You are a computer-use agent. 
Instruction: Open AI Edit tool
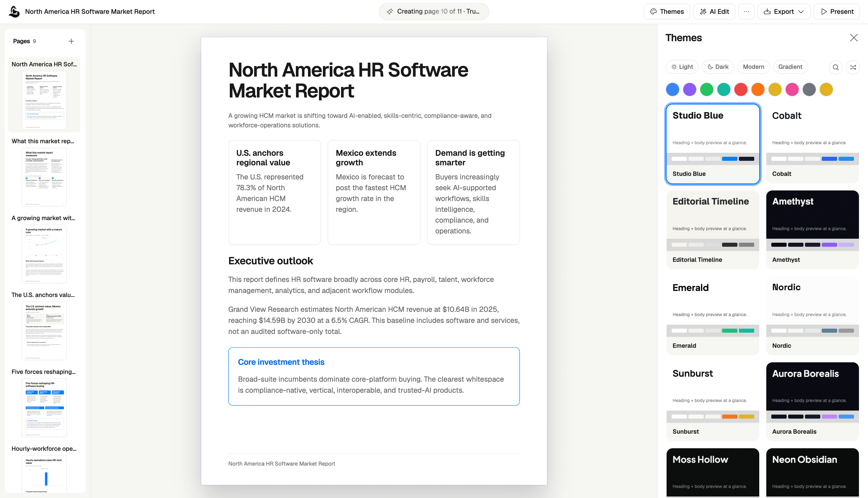point(714,12)
